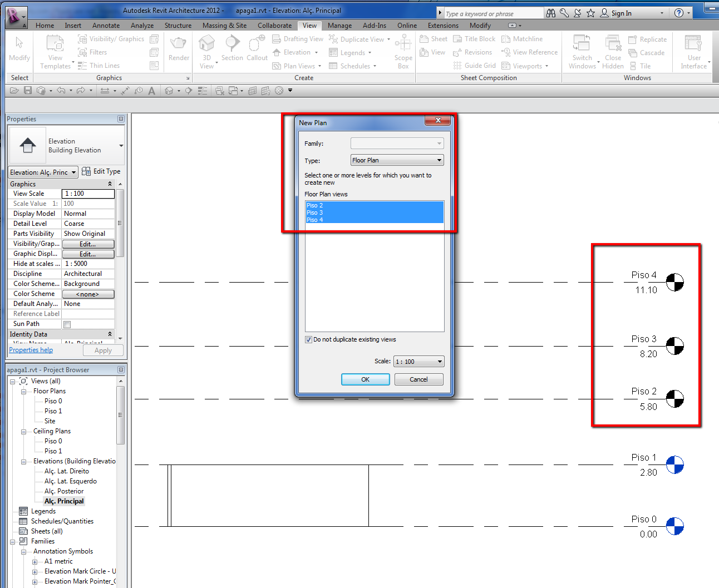Open the User Interface tool
719x588 pixels.
[x=693, y=45]
